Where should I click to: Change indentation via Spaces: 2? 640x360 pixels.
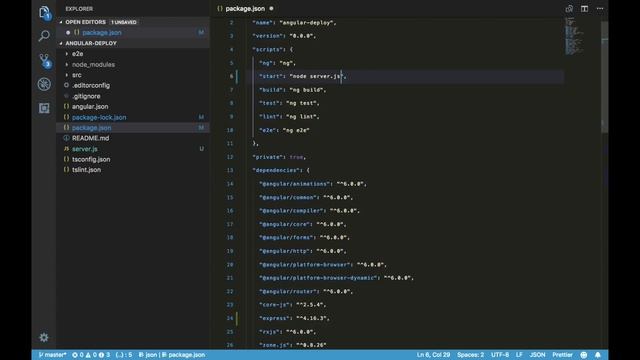click(x=470, y=355)
